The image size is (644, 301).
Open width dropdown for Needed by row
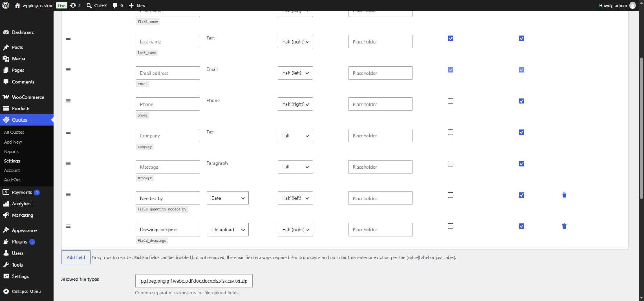point(295,198)
